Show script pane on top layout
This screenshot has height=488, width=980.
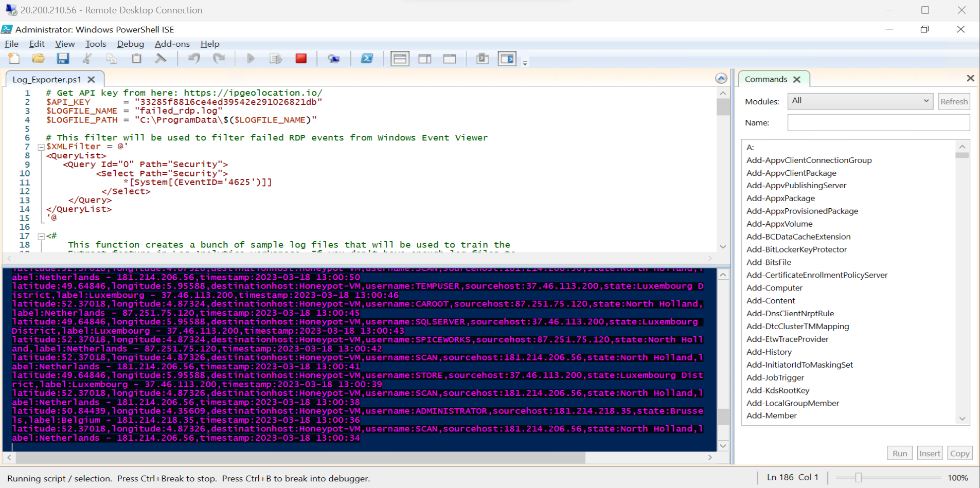[x=400, y=59]
